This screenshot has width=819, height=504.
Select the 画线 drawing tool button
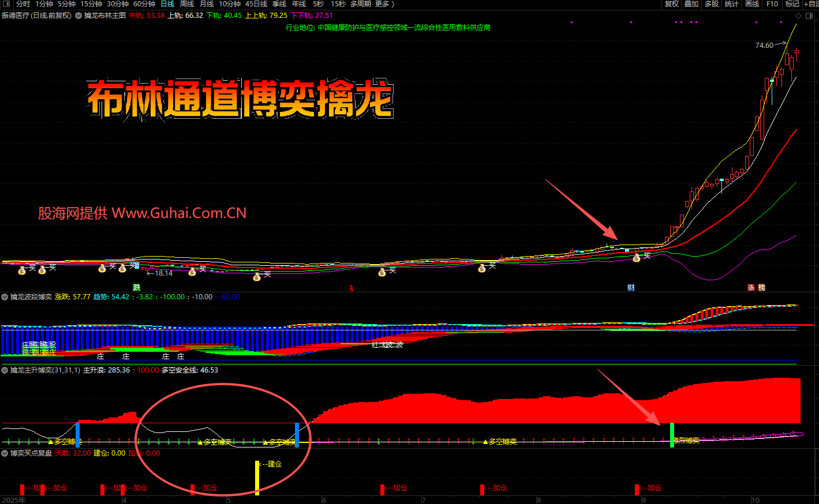(x=752, y=4)
